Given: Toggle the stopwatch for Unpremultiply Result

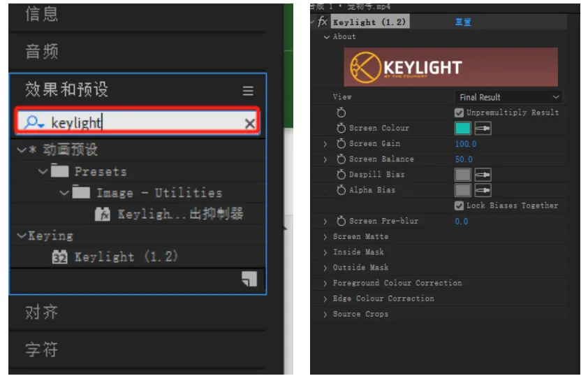Looking at the screenshot, I should (x=341, y=113).
